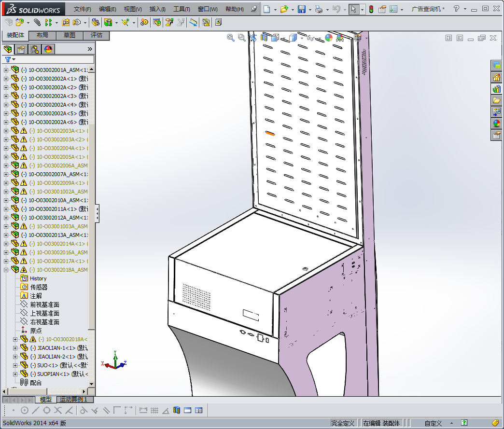Click the Apply Scene icon
Screen dimensions: 504x429
pyautogui.click(x=340, y=38)
